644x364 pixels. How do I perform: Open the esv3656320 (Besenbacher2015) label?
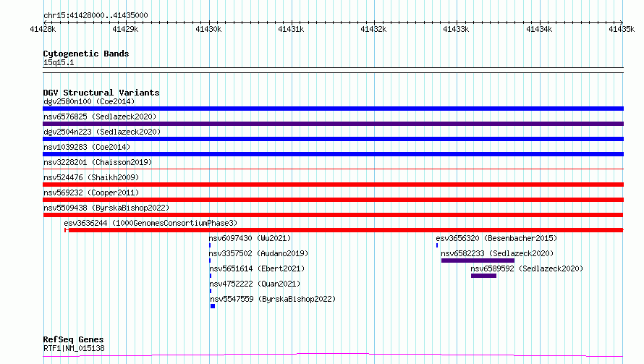(x=496, y=238)
